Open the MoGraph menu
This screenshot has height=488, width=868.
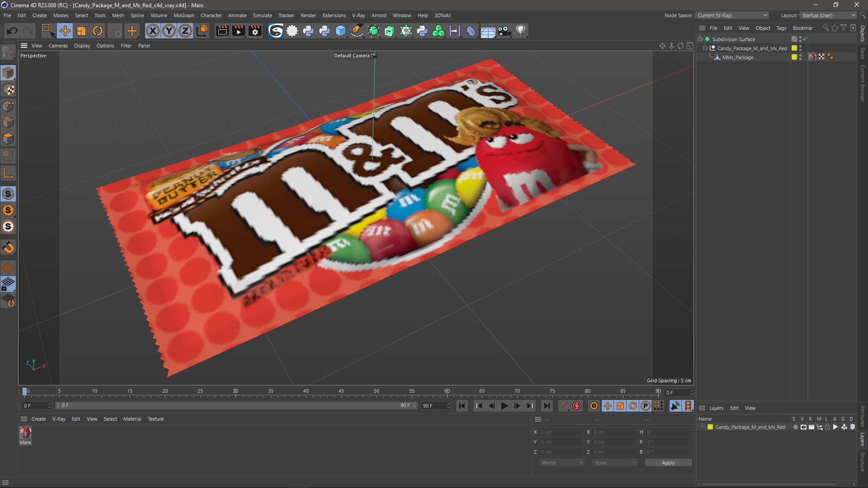[x=184, y=15]
